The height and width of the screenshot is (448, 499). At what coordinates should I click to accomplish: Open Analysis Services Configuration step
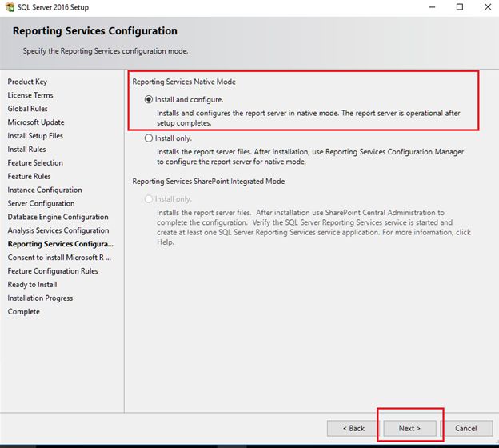click(58, 231)
